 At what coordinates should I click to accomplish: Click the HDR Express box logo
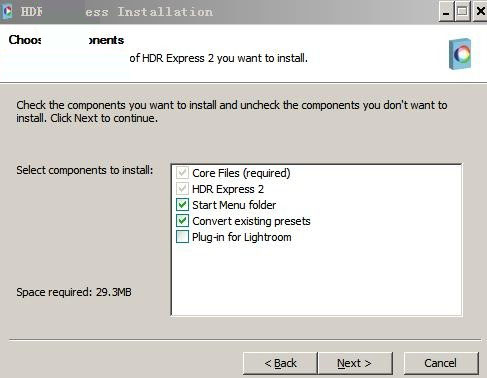460,54
